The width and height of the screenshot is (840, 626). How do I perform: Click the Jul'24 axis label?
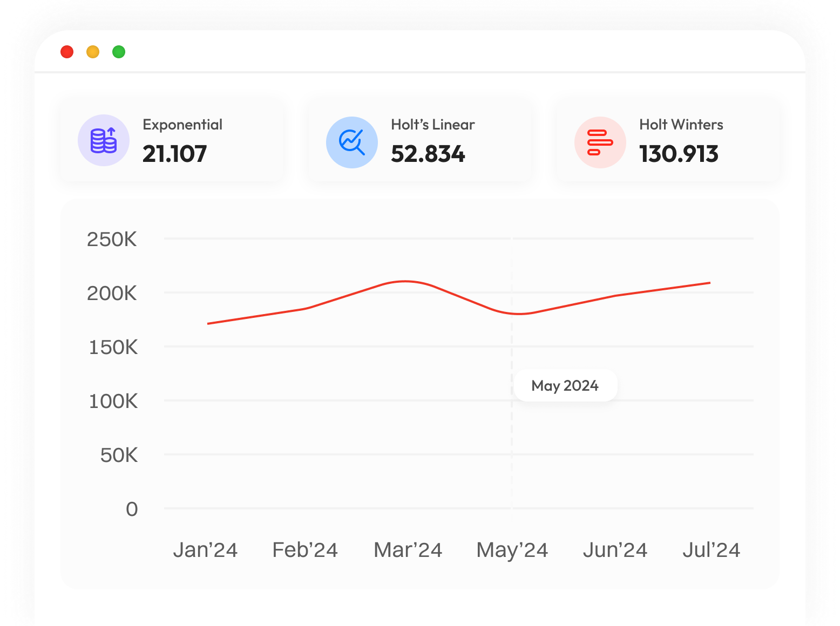[x=711, y=550]
